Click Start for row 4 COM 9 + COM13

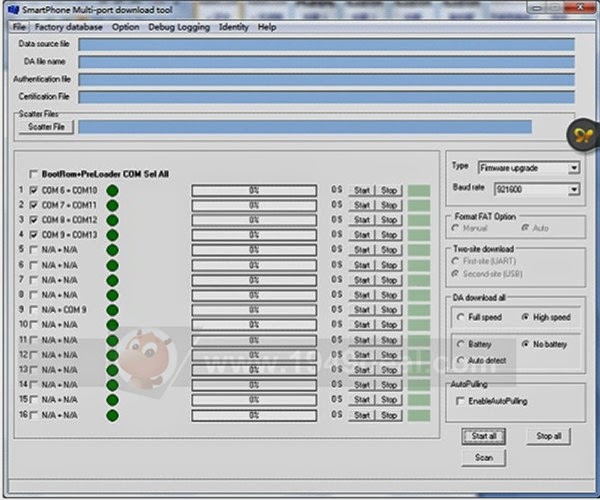point(362,235)
